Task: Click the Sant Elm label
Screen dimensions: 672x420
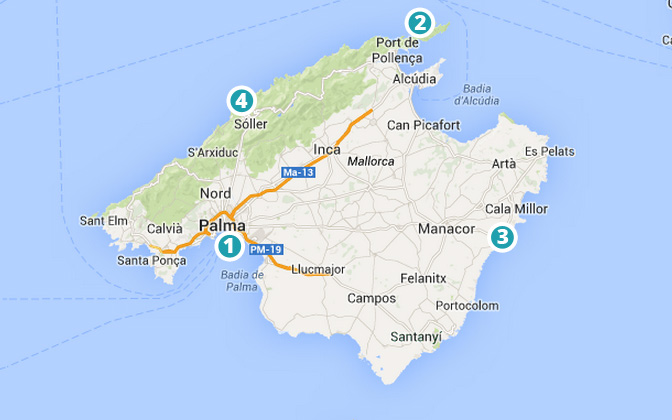Action: point(104,221)
